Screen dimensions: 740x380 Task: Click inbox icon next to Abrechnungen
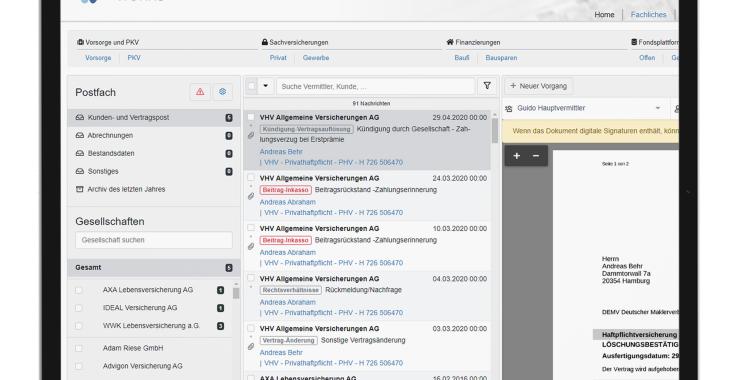pos(80,135)
